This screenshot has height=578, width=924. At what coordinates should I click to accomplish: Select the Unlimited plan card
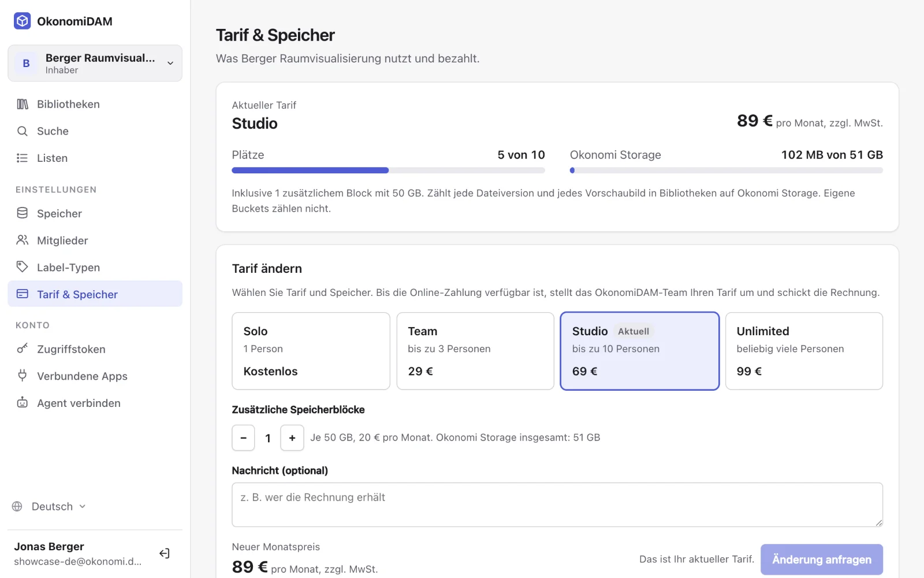(804, 351)
